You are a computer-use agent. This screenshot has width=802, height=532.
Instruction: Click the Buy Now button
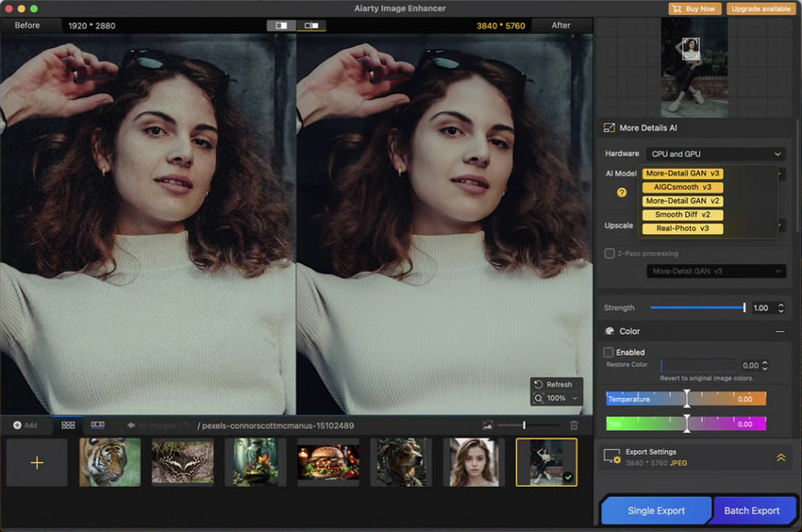coord(693,8)
